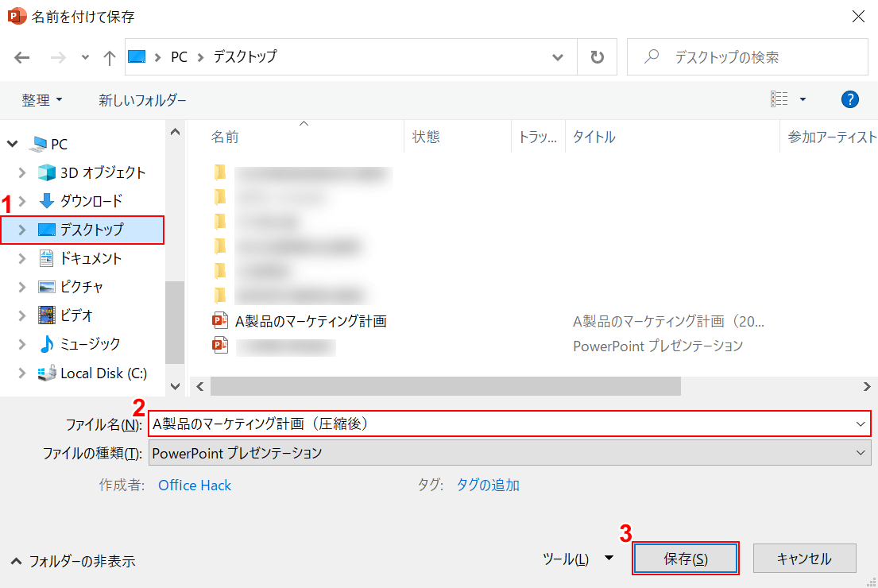Open the ファイルの種類 dropdown

859,452
